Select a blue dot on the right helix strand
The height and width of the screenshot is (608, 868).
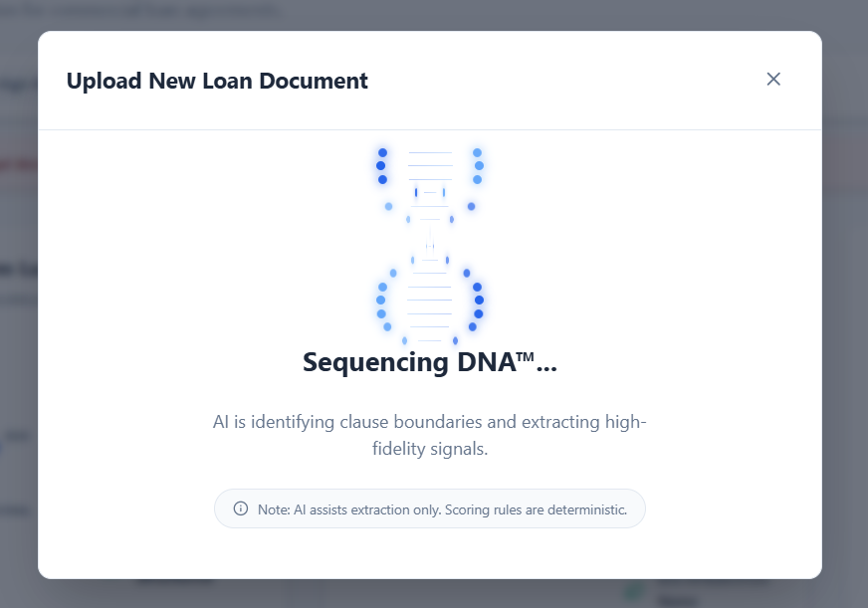477,164
